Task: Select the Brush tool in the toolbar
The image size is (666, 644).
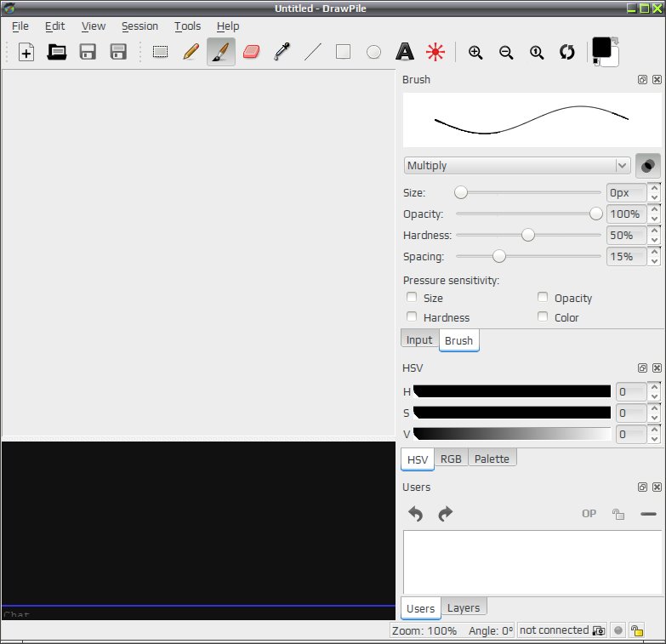Action: [x=221, y=52]
